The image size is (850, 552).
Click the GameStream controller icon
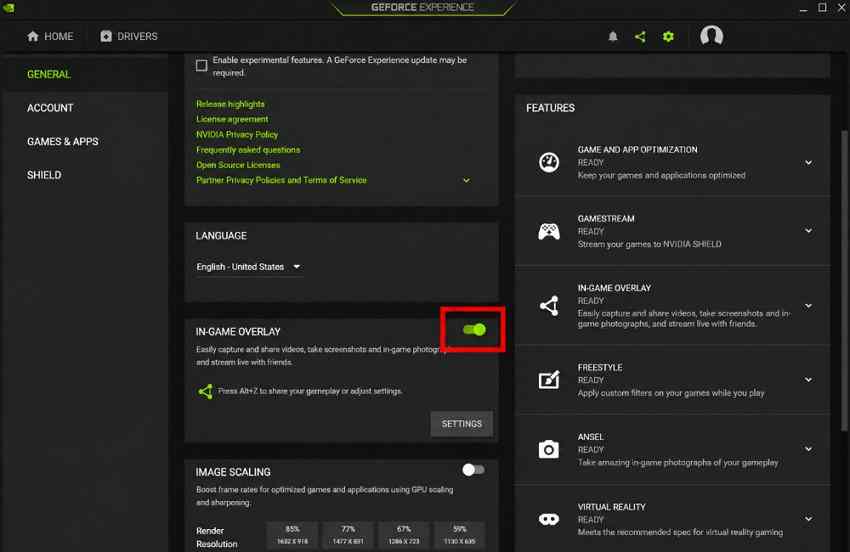pyautogui.click(x=549, y=232)
